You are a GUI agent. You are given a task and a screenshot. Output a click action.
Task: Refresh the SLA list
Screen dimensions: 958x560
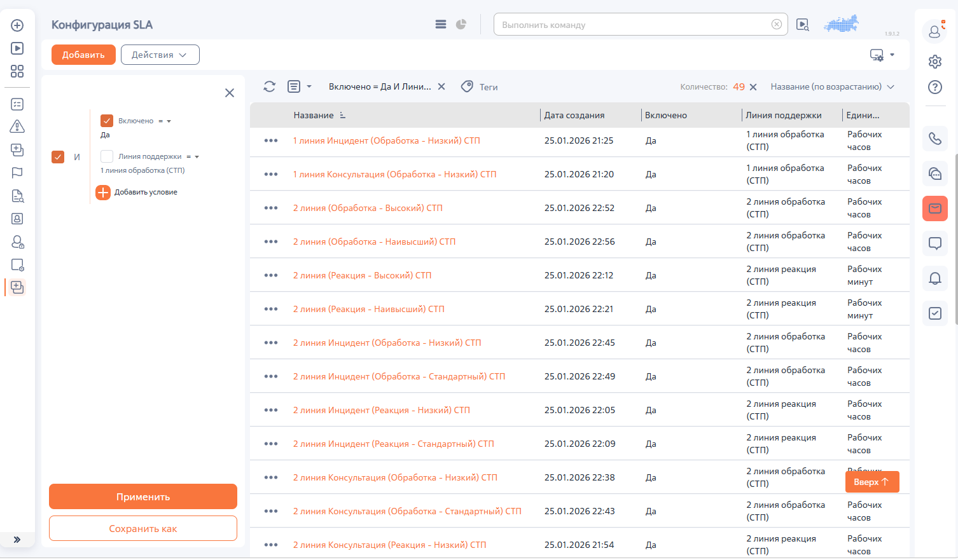click(270, 86)
